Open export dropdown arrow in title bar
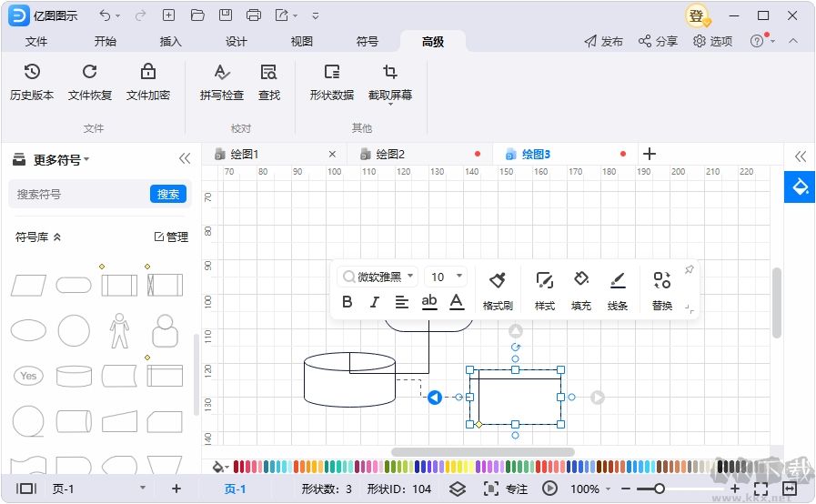The height and width of the screenshot is (504, 816). tap(295, 15)
